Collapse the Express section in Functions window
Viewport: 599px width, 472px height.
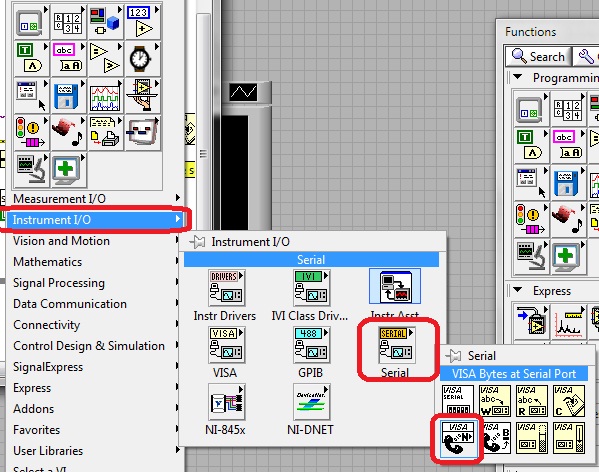coord(518,289)
